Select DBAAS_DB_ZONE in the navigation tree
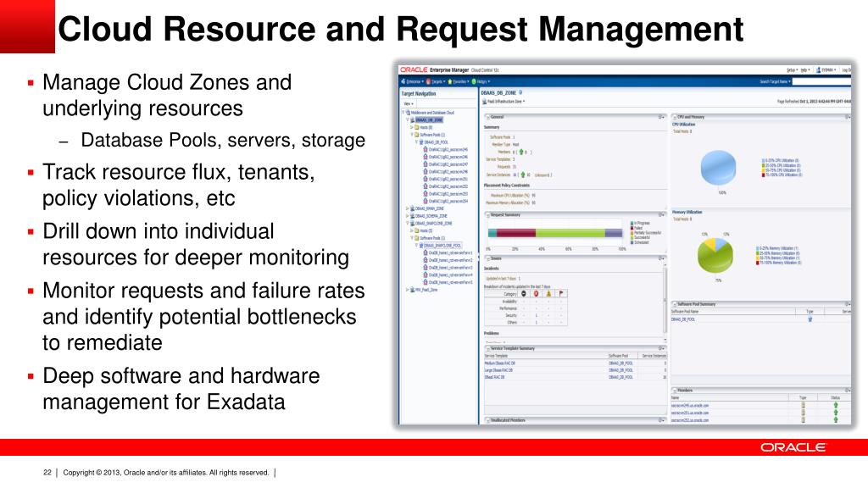Viewport: 868px width, 488px height. (x=429, y=120)
